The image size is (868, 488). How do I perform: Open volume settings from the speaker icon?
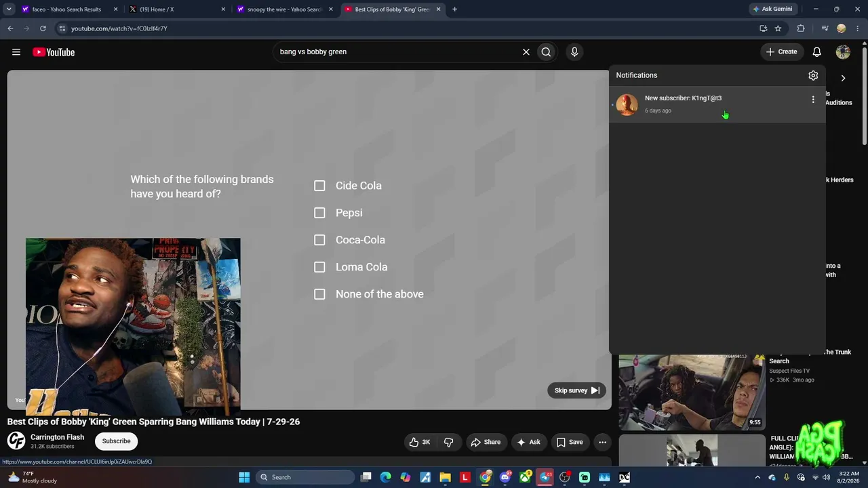tap(826, 477)
